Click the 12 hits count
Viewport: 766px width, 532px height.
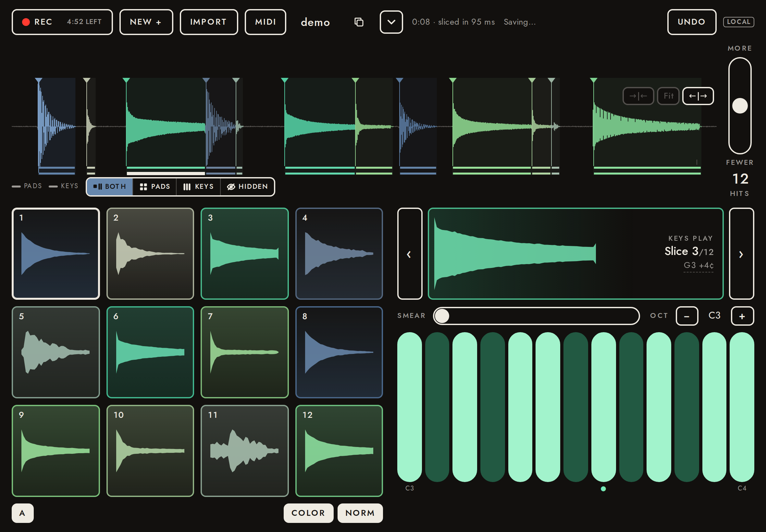coord(740,179)
